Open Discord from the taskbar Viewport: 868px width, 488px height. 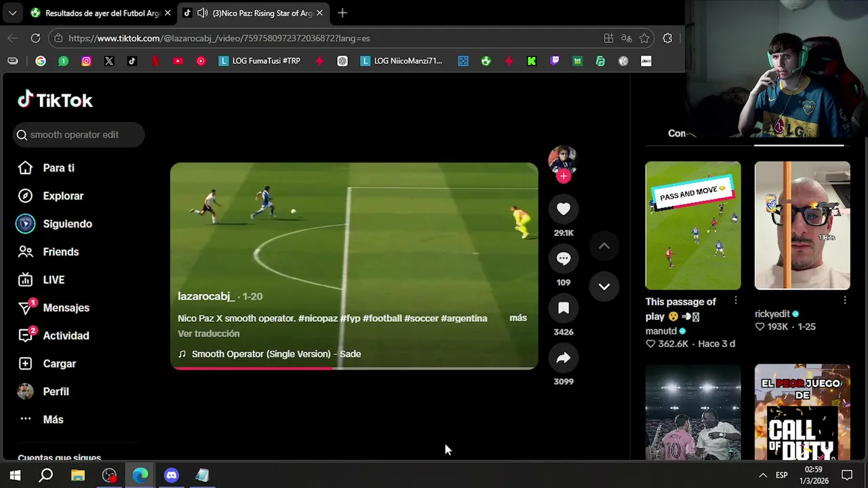pyautogui.click(x=172, y=475)
